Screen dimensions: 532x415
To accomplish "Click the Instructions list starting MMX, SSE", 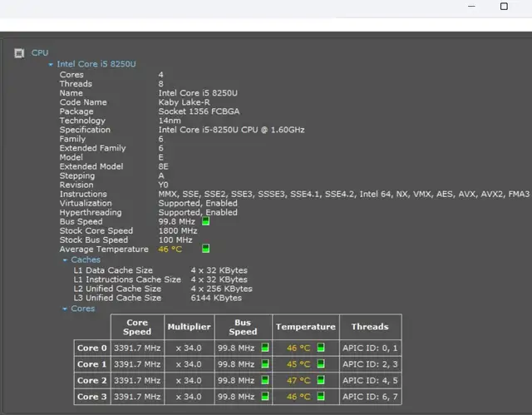I will 343,194.
